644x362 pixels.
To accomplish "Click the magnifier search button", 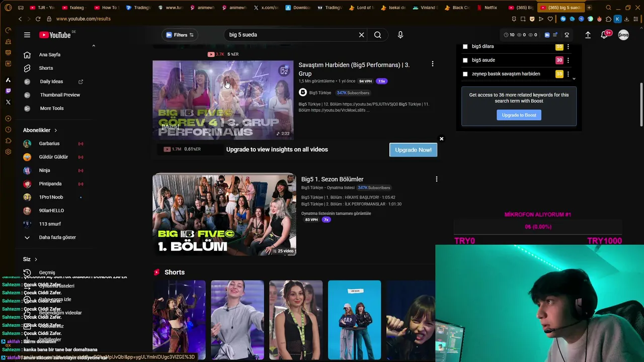I will tap(378, 35).
